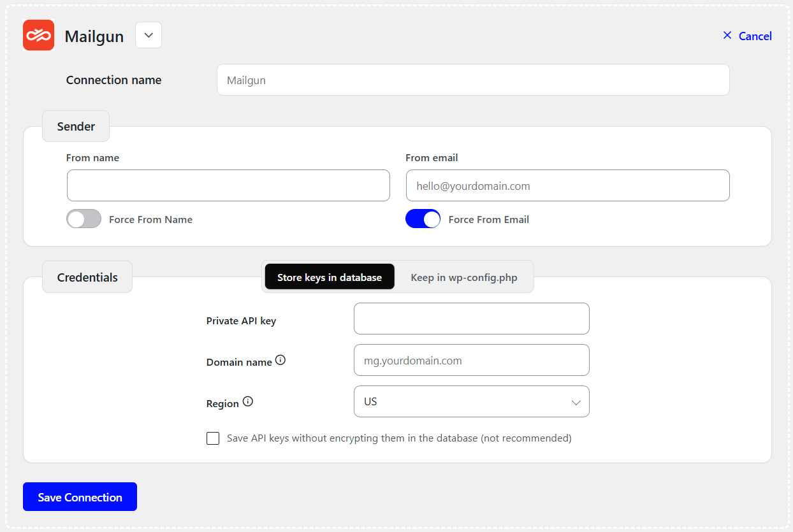Open the Region dropdown showing US
The height and width of the screenshot is (532, 793).
[472, 401]
